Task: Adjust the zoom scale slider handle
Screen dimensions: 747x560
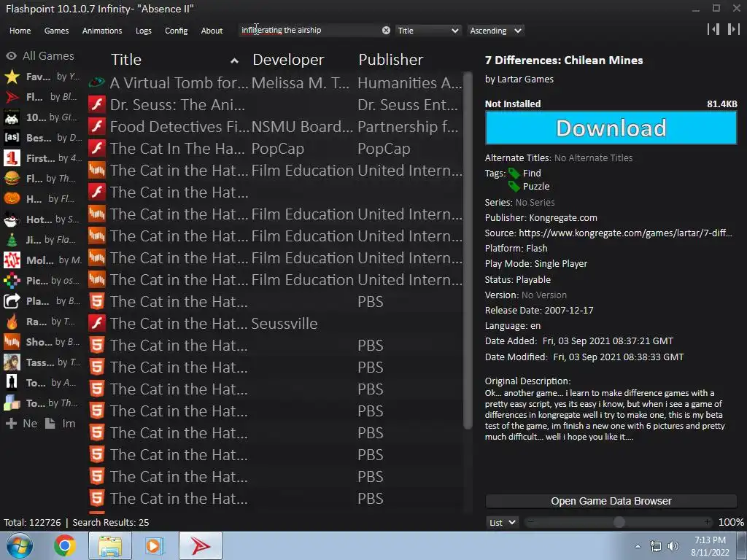Action: (x=619, y=522)
